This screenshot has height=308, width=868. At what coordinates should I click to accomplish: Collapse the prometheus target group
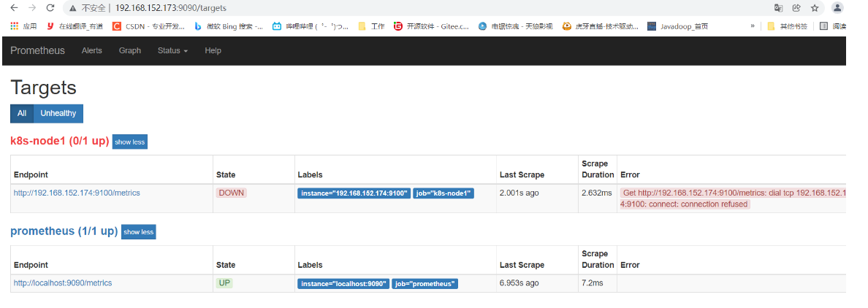coord(139,232)
